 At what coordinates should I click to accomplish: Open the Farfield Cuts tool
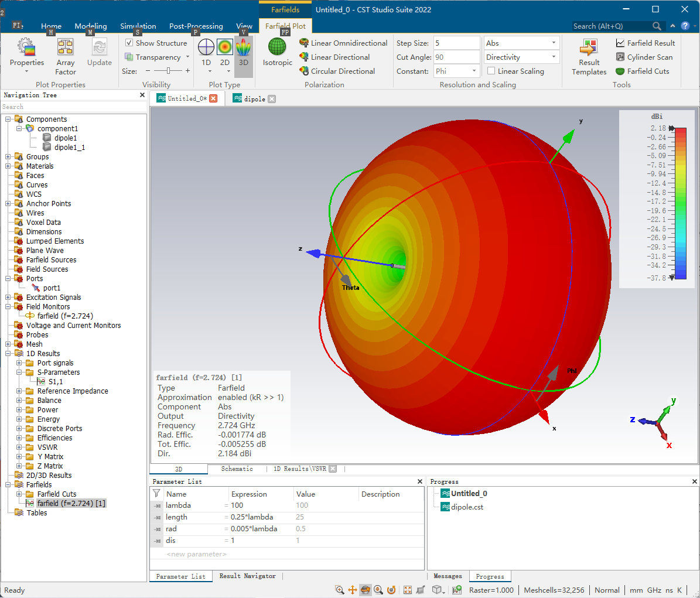click(x=643, y=71)
